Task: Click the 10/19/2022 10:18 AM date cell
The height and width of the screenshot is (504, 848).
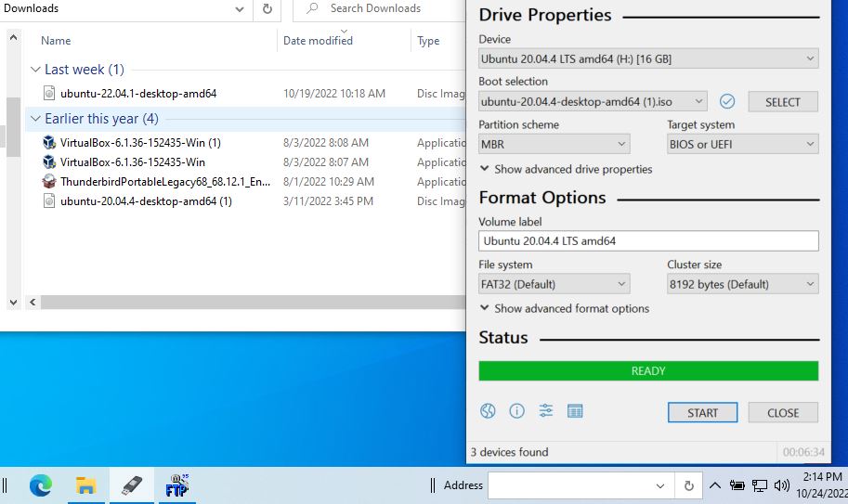Action: point(334,93)
